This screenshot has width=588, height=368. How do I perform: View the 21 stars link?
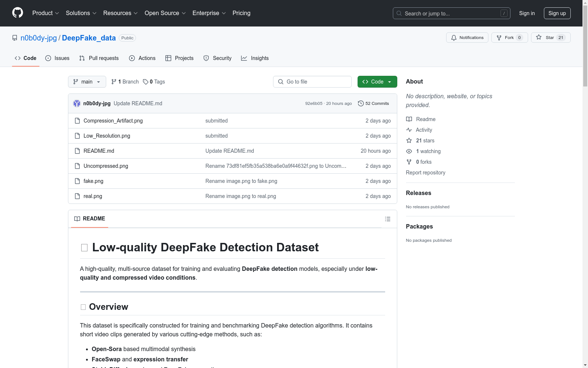420,141
